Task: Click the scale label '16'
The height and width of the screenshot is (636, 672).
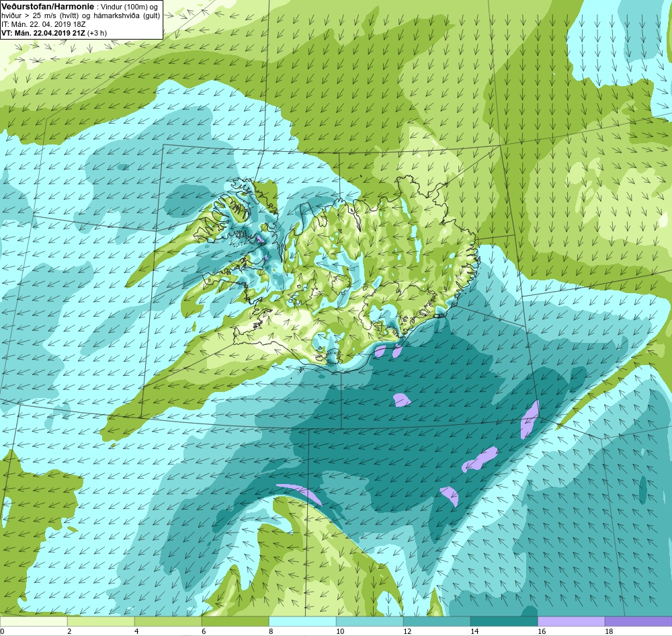Action: point(542,631)
